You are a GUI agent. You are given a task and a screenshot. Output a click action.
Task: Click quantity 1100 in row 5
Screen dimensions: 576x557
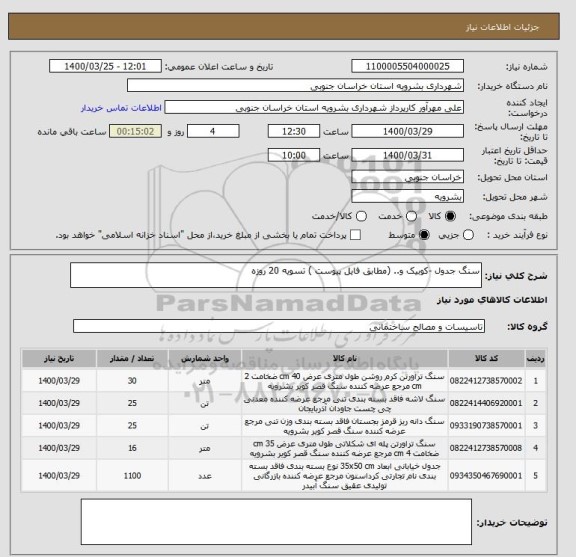pos(132,475)
